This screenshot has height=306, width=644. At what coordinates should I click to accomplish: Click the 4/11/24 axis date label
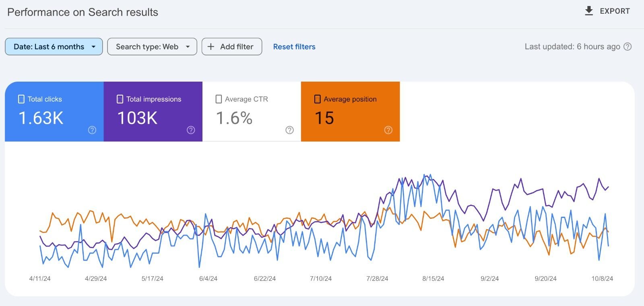(40, 278)
